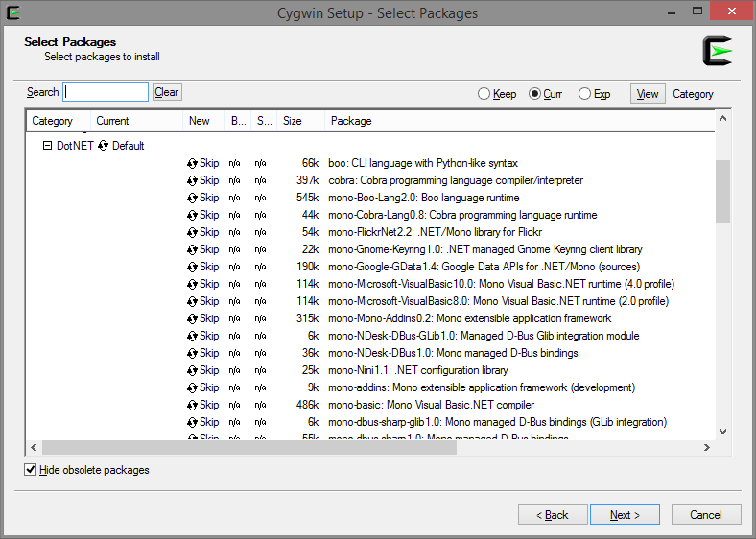The height and width of the screenshot is (539, 756).
Task: Click mono-addins development package description
Action: point(482,387)
